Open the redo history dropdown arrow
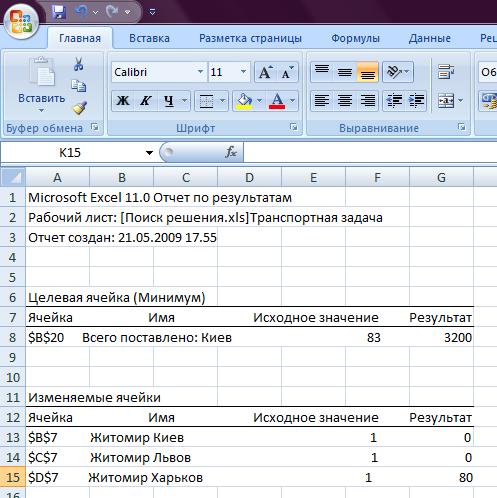497x498 pixels. coord(127,13)
